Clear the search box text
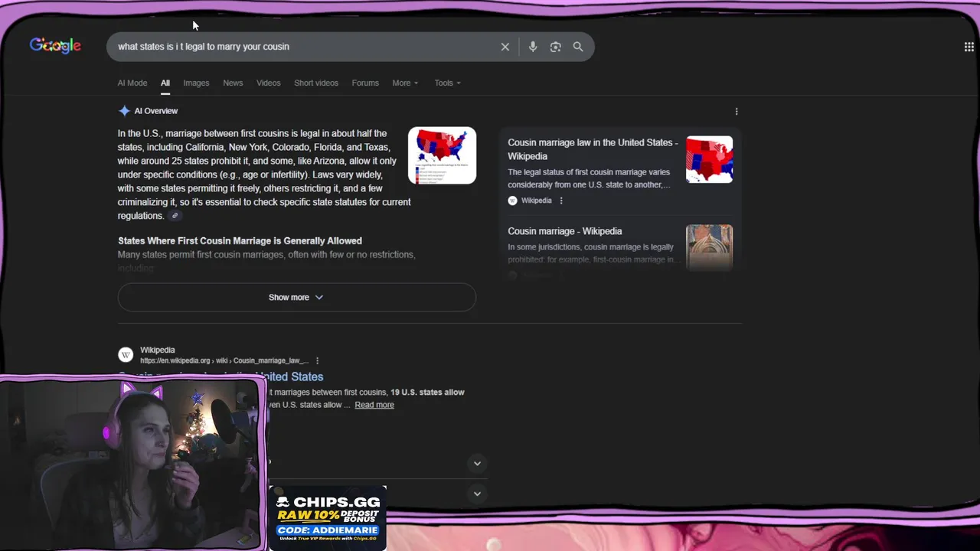The width and height of the screenshot is (980, 551). click(505, 47)
